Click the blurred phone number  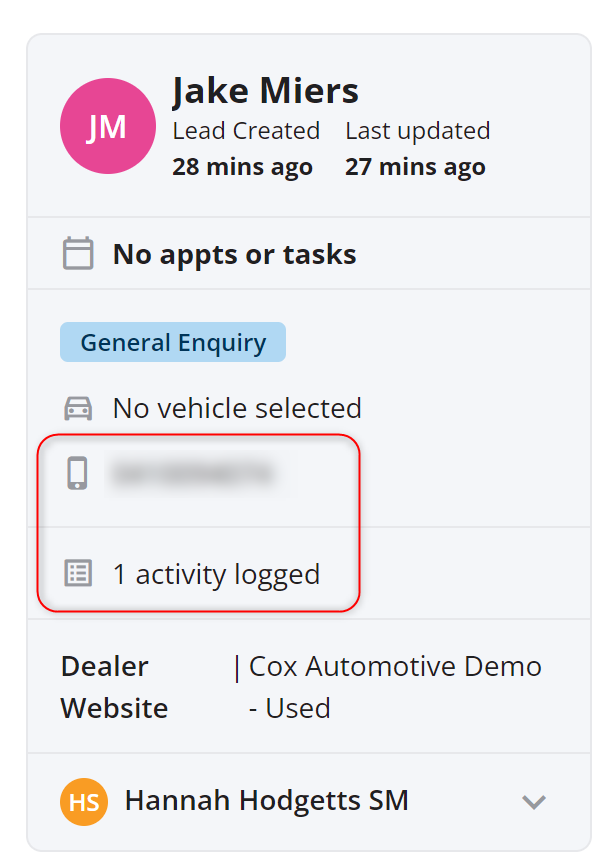click(x=193, y=474)
